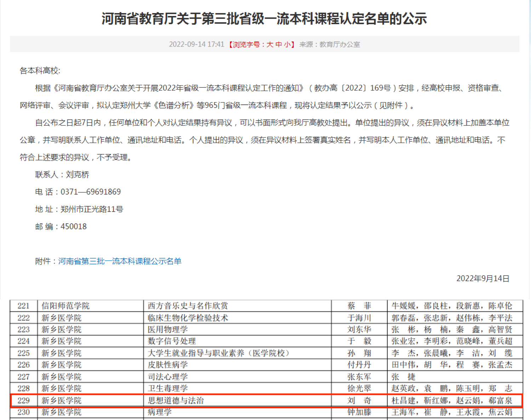Click the phone number 0371—69691869
531x420 pixels.
pos(91,192)
